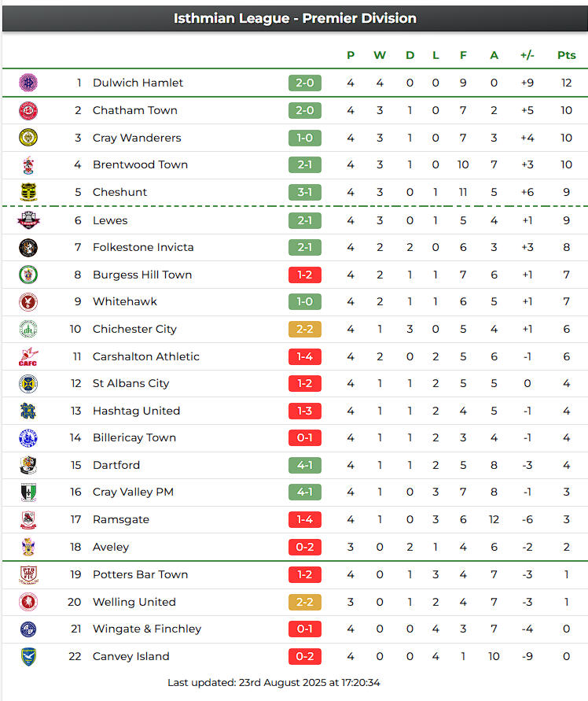The height and width of the screenshot is (701, 588).
Task: Click Cheshunt's 3-1 result badge
Action: pos(304,192)
